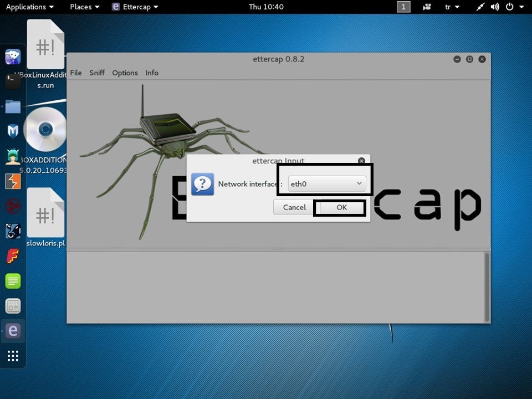
Task: Minimize the ettercap window
Action: click(x=457, y=59)
